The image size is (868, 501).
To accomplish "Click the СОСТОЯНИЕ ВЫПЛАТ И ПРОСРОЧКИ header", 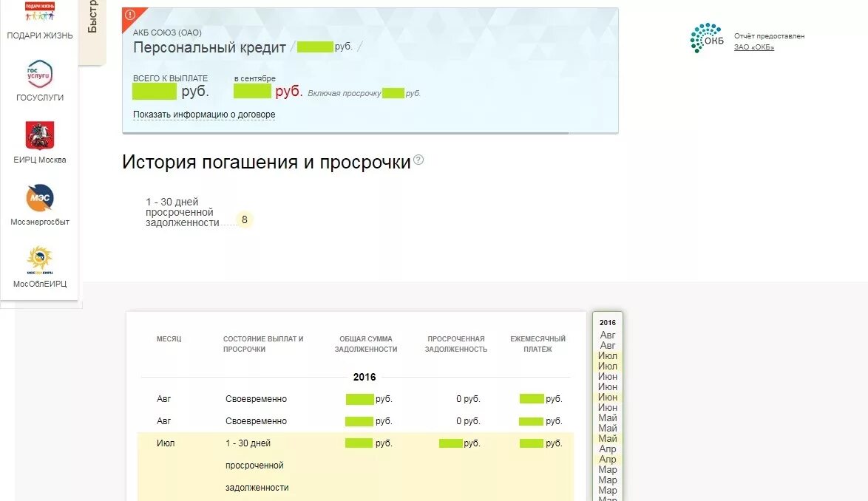I will click(263, 344).
